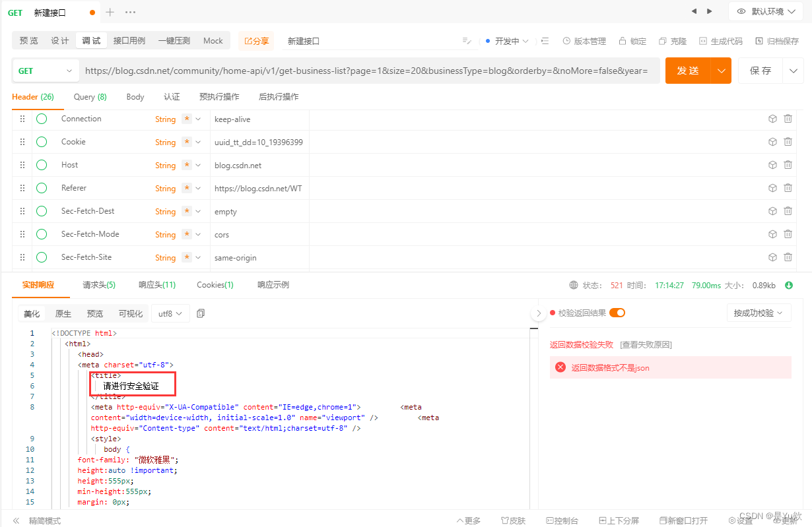Open the 接口用例 tab
This screenshot has height=527, width=812.
(x=129, y=41)
